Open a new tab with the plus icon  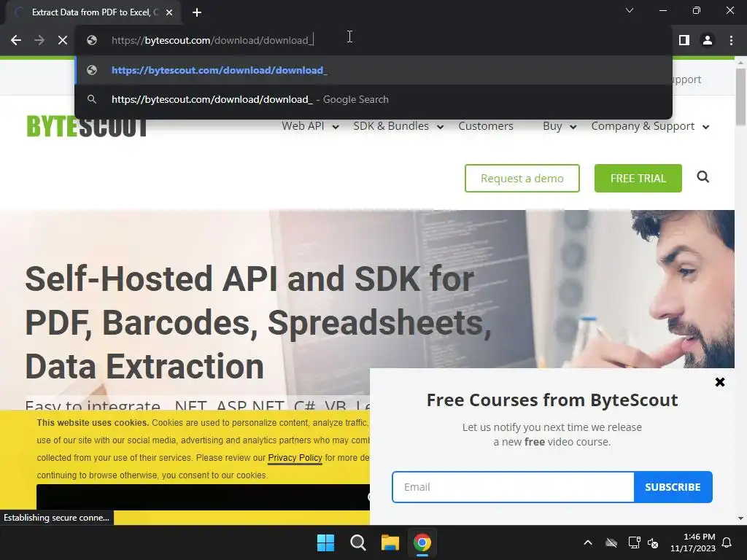(197, 12)
